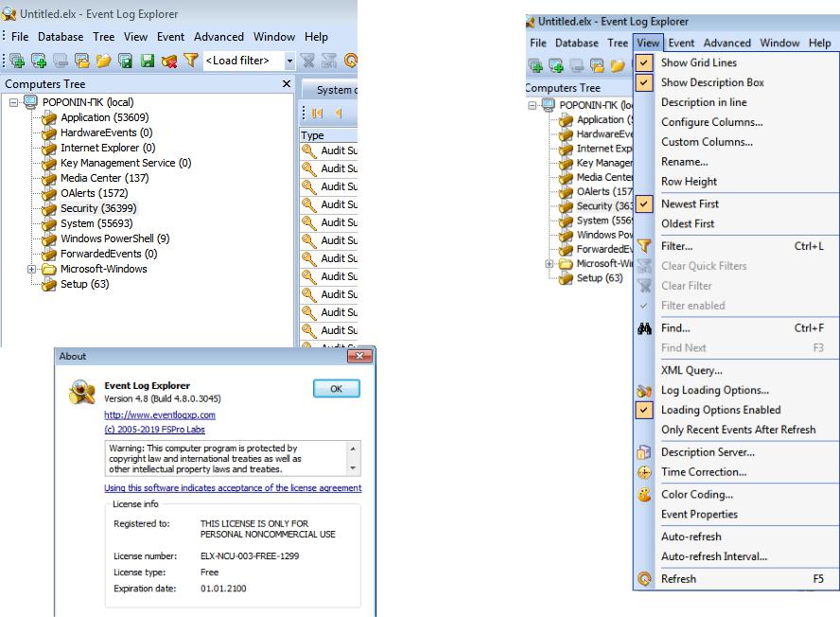Expand Microsoft-Windows folder in left window tree
Screen dimensions: 840x617
[x=31, y=269]
